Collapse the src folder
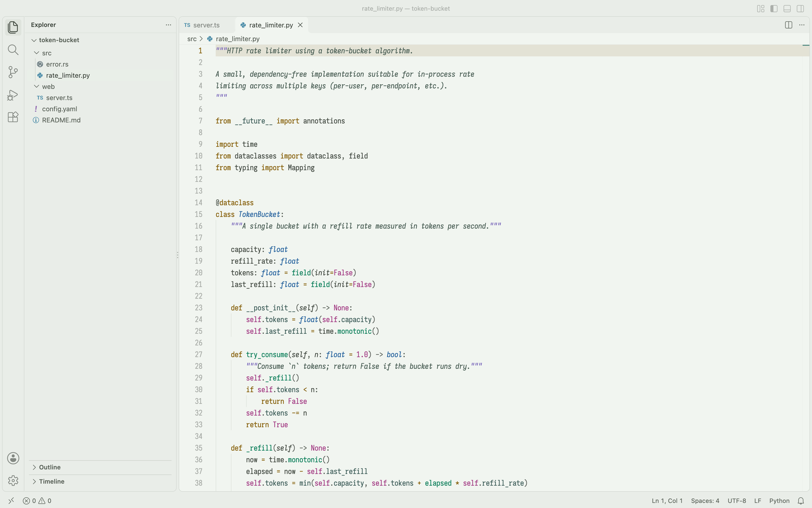The width and height of the screenshot is (812, 508). coord(100,53)
